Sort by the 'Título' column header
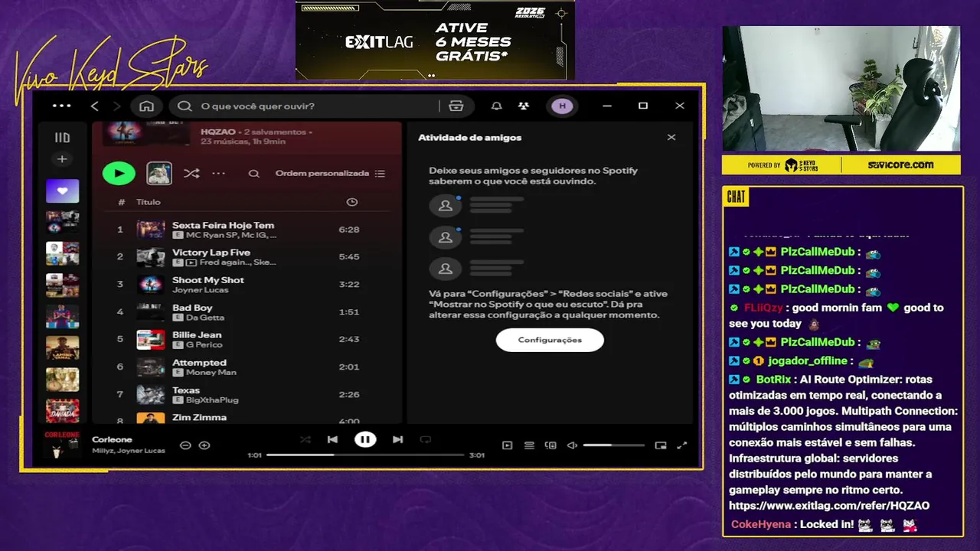The width and height of the screenshot is (980, 551). [x=149, y=202]
